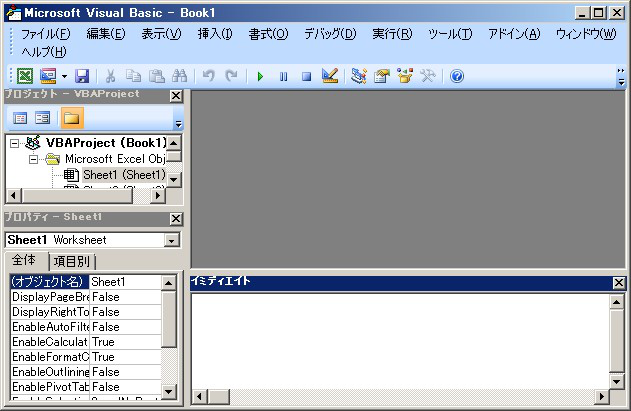Open the アドイン(A) menu
This screenshot has height=411, width=631.
(x=514, y=34)
